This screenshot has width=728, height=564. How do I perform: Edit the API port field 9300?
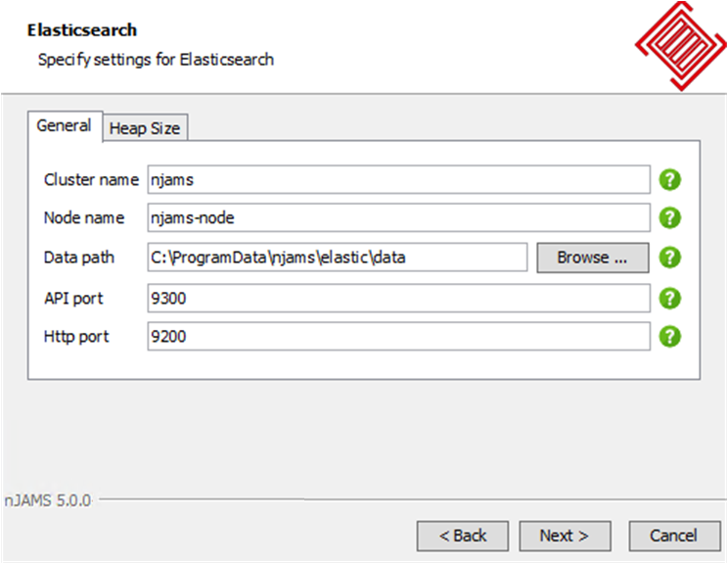point(398,299)
